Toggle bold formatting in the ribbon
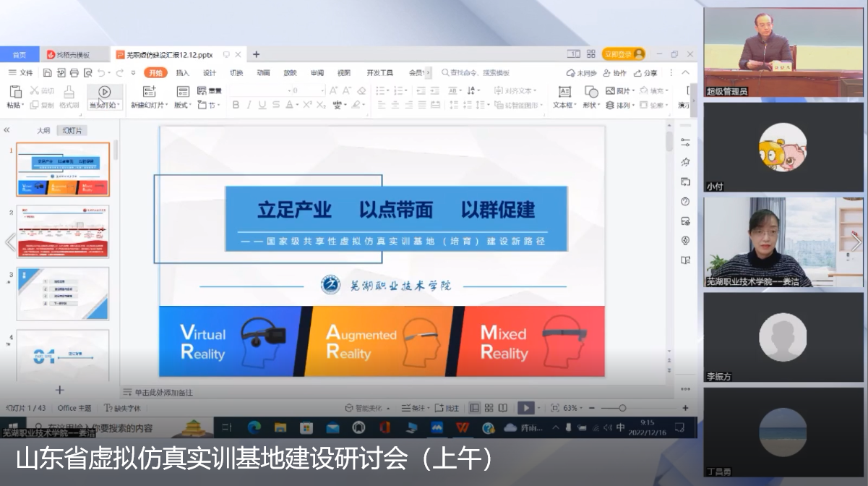 point(235,105)
